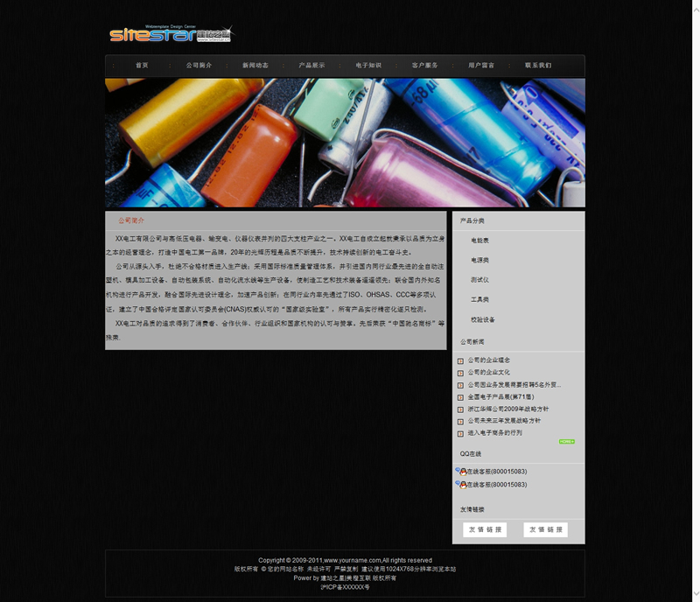Open the 校验设备 product category
The width and height of the screenshot is (700, 602).
point(483,320)
